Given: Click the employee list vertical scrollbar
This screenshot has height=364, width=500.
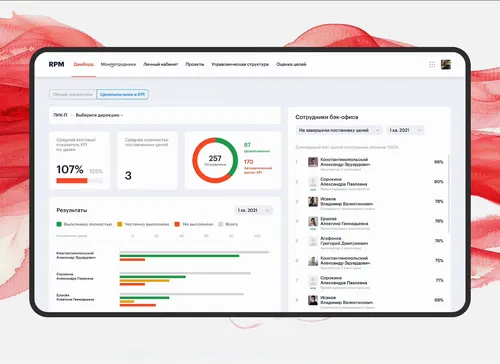Looking at the screenshot, I should pyautogui.click(x=449, y=193).
